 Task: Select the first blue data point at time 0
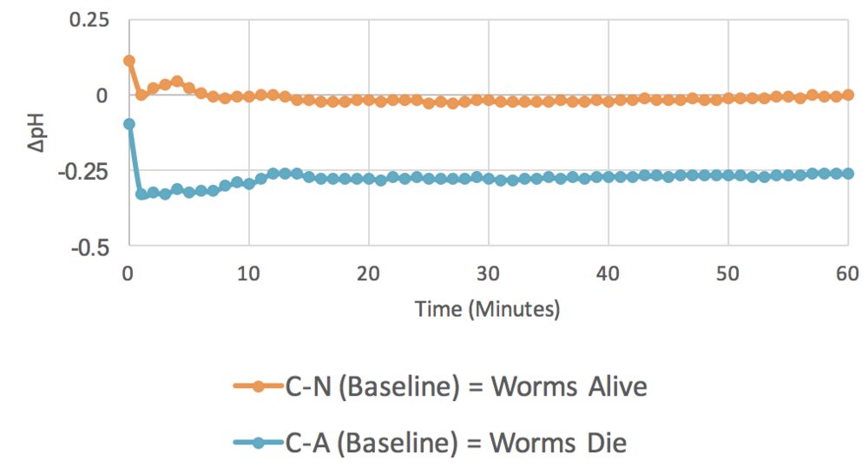(x=129, y=124)
